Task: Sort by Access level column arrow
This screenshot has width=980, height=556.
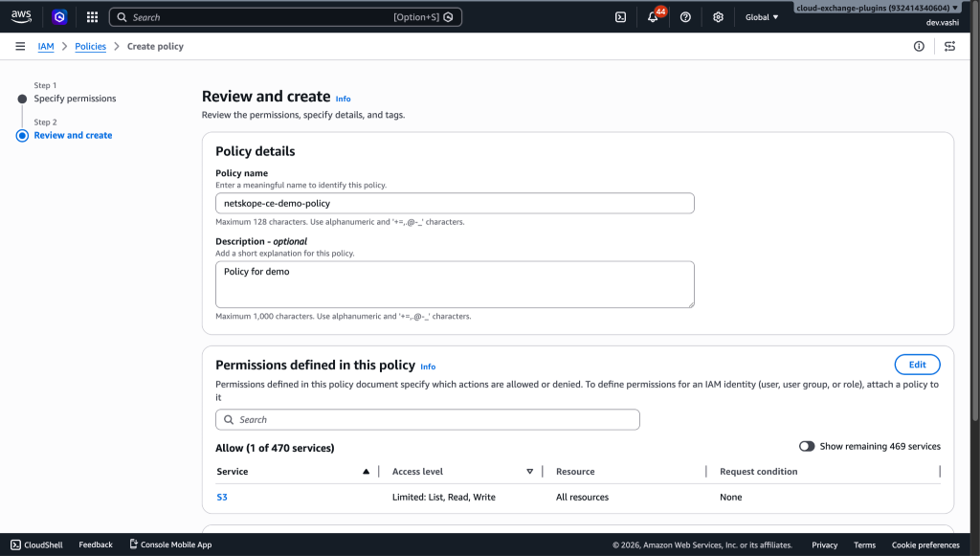Action: (x=529, y=472)
